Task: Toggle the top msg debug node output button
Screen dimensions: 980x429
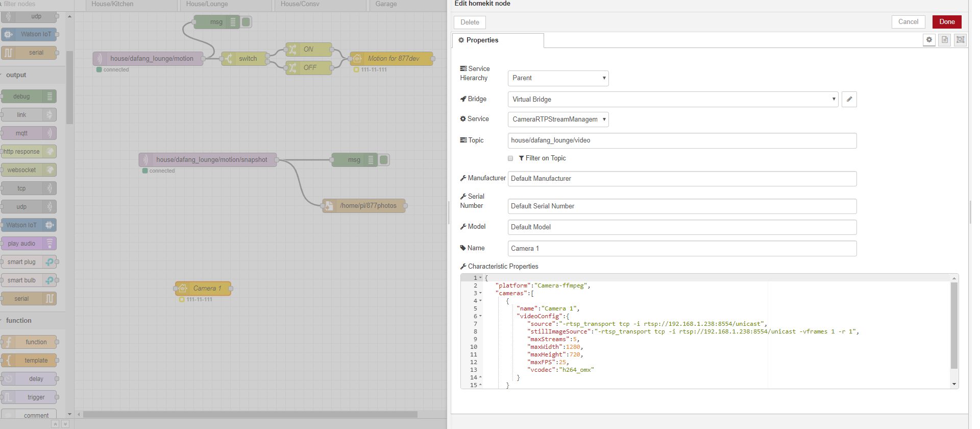Action: (247, 22)
